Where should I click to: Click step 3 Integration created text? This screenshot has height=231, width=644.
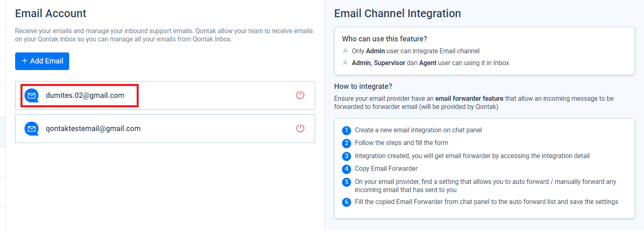[472, 156]
